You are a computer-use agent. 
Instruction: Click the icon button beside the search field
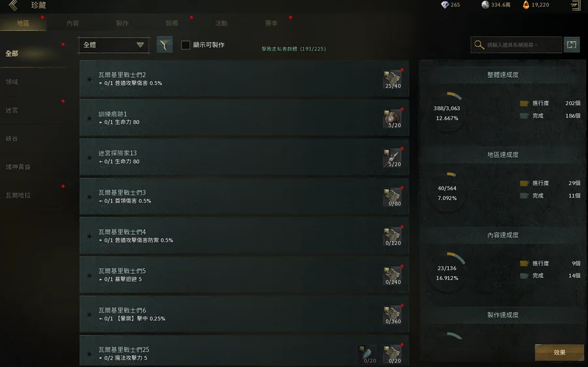click(x=572, y=44)
